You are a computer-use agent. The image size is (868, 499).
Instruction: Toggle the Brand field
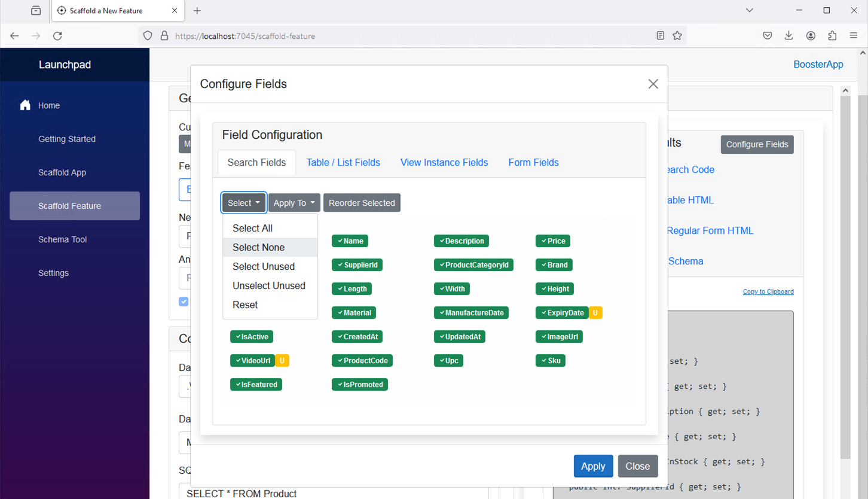coord(554,265)
